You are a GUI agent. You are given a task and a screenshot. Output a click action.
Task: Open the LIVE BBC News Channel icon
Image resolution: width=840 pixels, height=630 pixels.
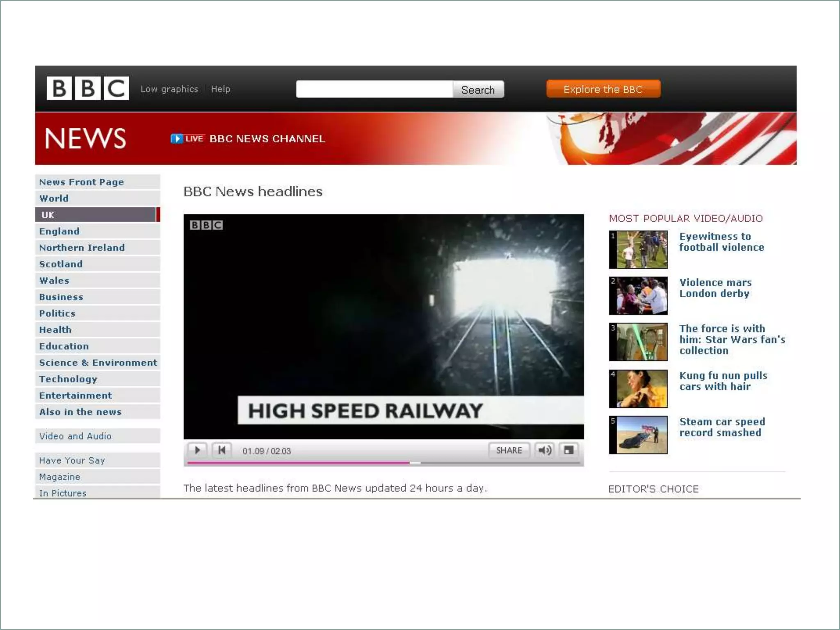[x=177, y=139]
